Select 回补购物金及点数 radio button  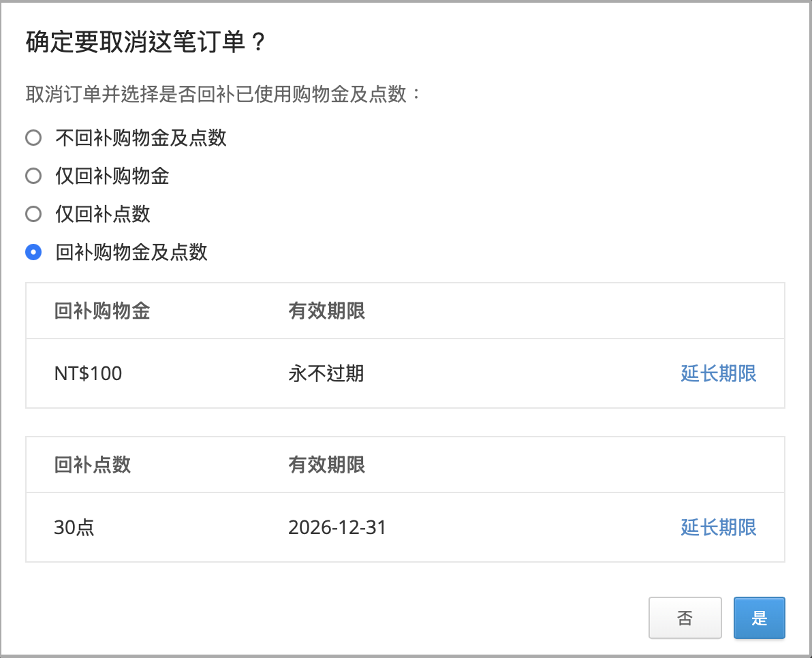click(33, 252)
